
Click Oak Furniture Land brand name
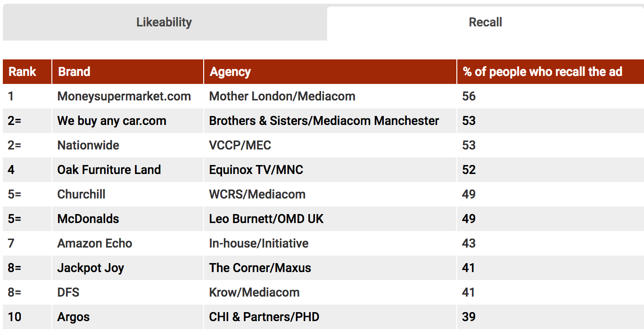[x=109, y=170]
